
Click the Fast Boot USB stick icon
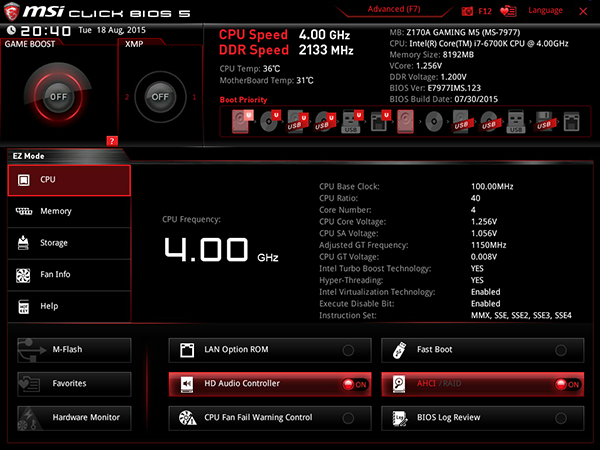(x=399, y=350)
